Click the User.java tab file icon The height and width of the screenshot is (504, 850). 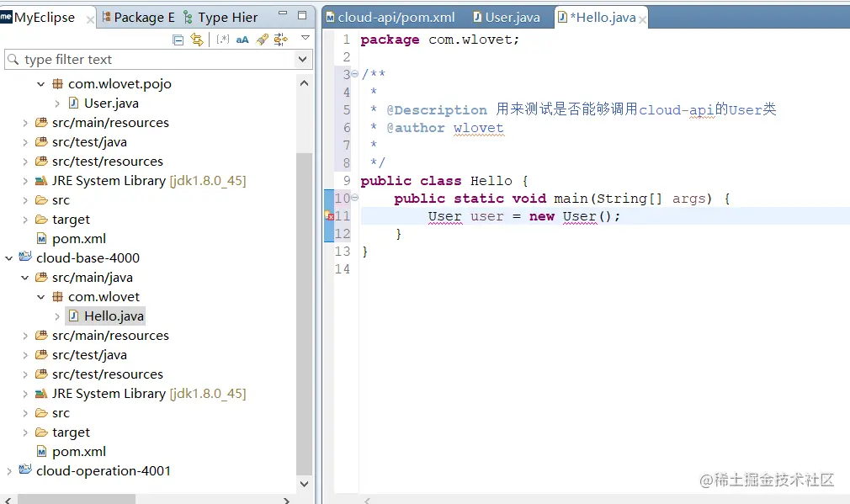(477, 18)
